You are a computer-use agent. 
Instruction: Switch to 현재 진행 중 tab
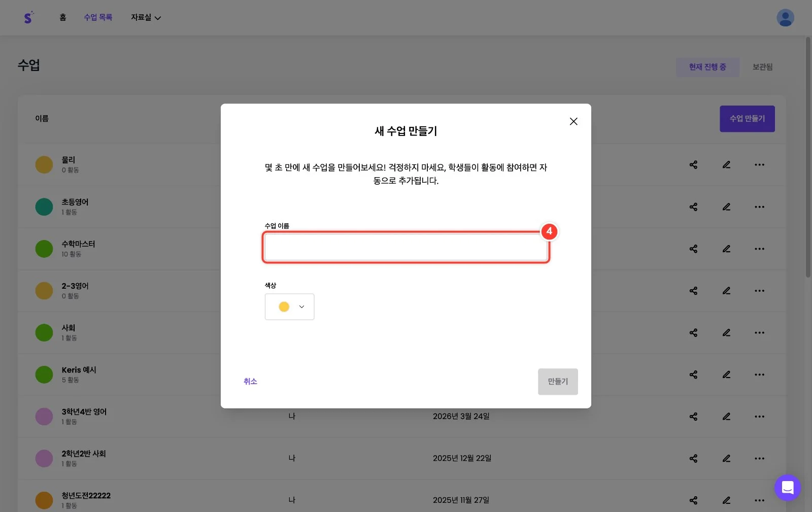tap(707, 67)
